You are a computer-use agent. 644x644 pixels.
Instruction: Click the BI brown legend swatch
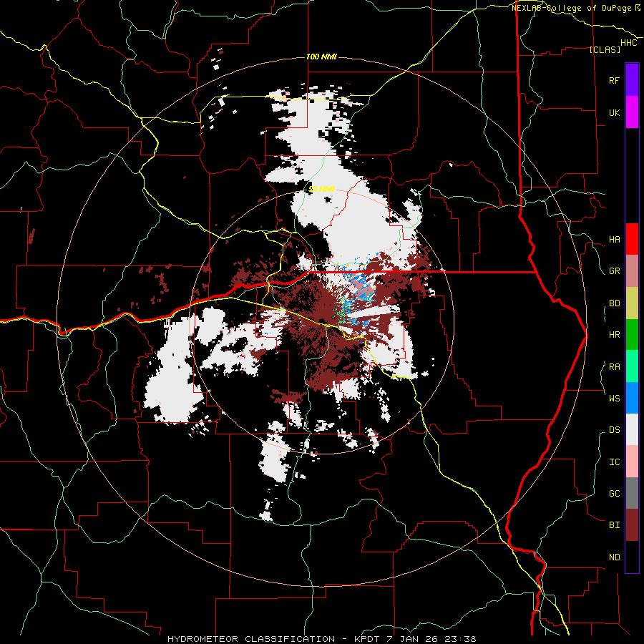pyautogui.click(x=632, y=525)
